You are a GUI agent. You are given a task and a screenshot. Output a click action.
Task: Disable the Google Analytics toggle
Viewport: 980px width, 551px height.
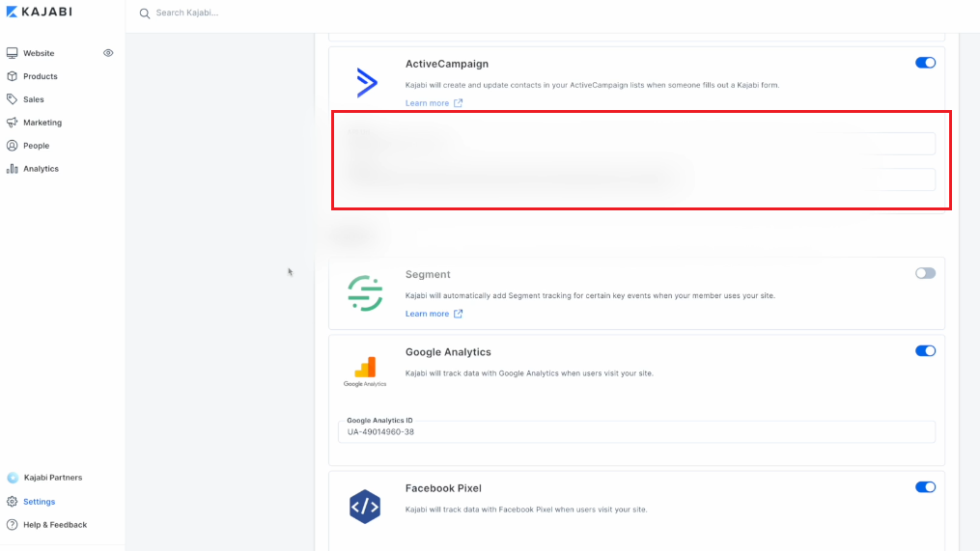925,350
